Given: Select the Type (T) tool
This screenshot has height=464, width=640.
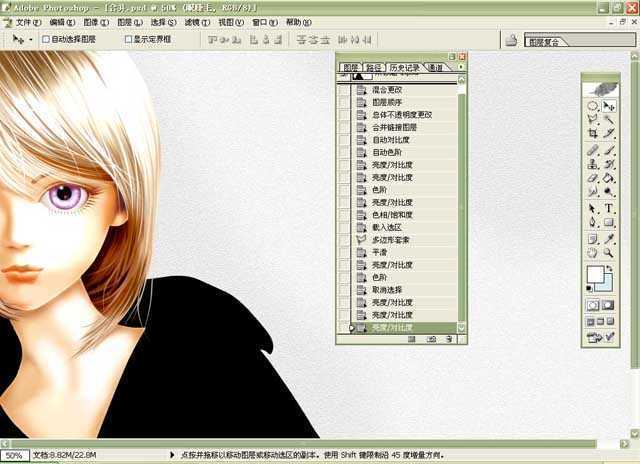Looking at the screenshot, I should (609, 209).
